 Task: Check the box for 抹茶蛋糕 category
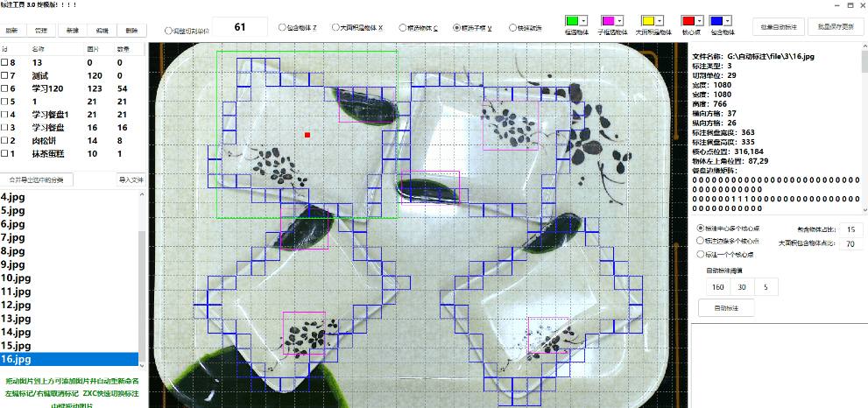5,153
